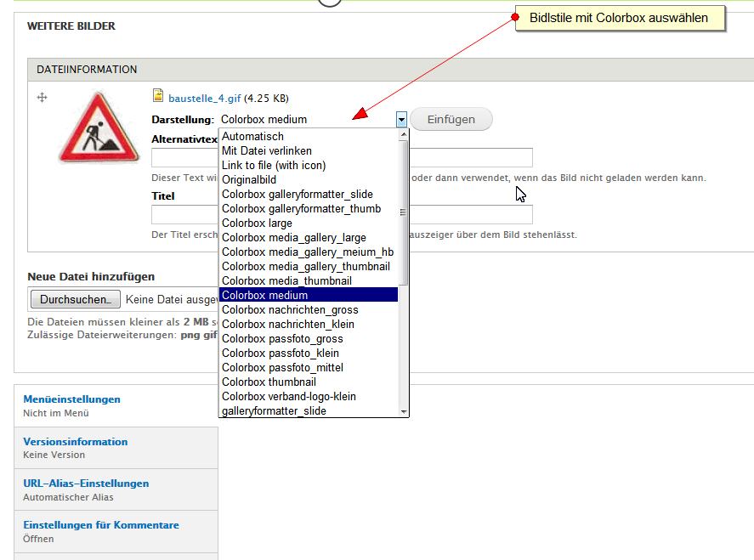The width and height of the screenshot is (754, 560).
Task: Click the construction sign image thumbnail
Action: click(x=98, y=127)
